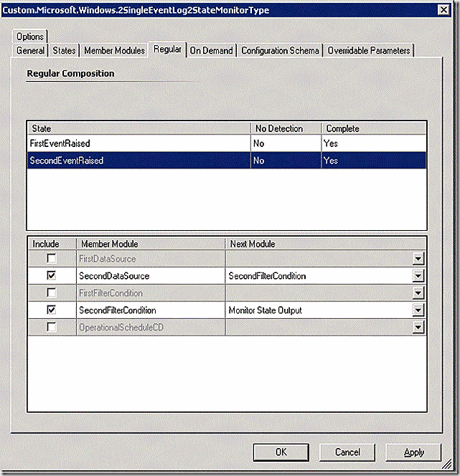
Task: Check Include for FirstFilterCondition
Action: click(x=52, y=293)
